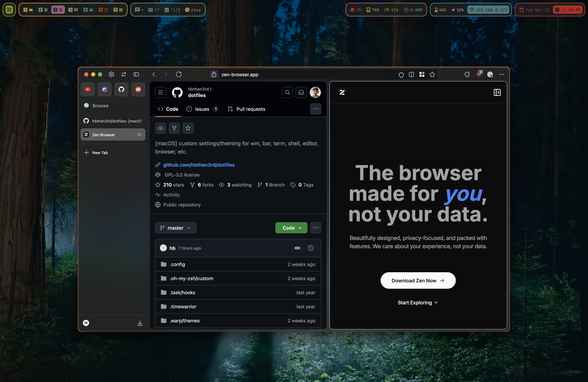
Task: Switch to the Pull requests tab
Action: click(246, 109)
